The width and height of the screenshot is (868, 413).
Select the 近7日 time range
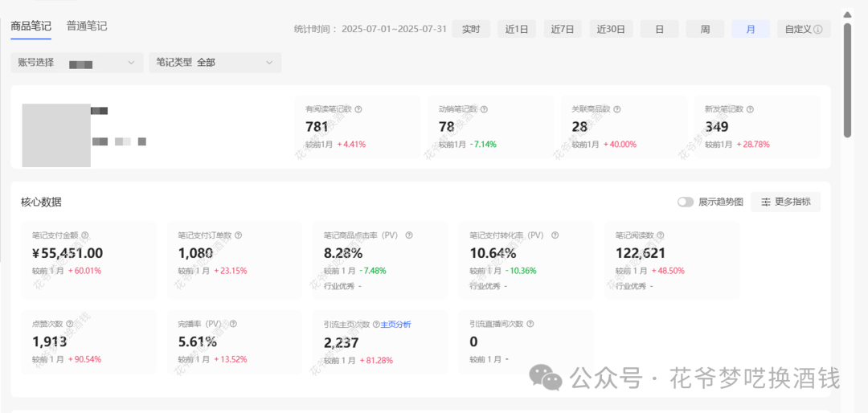[563, 29]
